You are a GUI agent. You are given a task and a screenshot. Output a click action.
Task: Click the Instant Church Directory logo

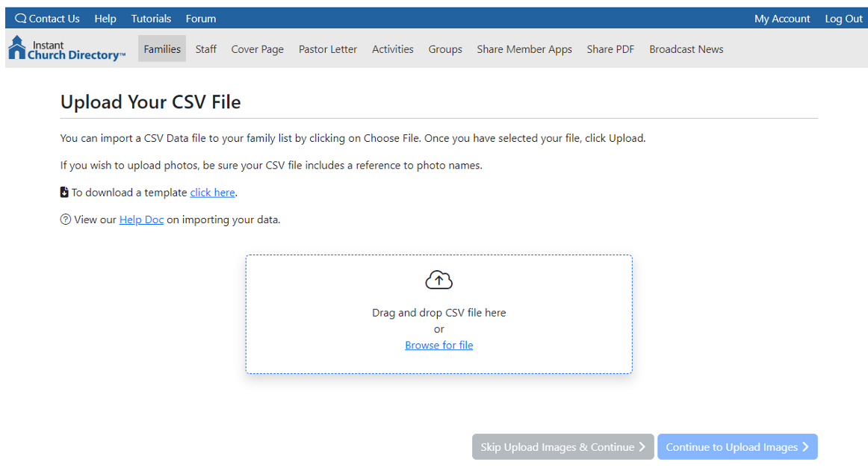click(67, 49)
